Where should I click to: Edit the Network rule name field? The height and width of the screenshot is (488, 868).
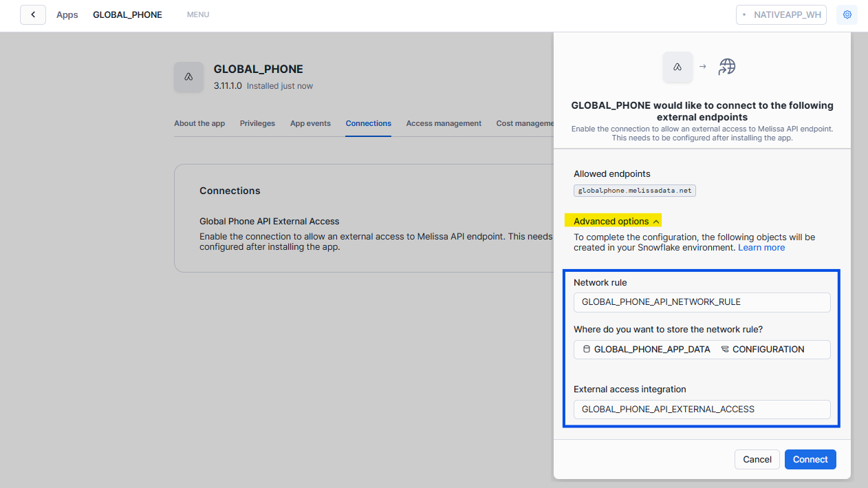click(x=702, y=301)
